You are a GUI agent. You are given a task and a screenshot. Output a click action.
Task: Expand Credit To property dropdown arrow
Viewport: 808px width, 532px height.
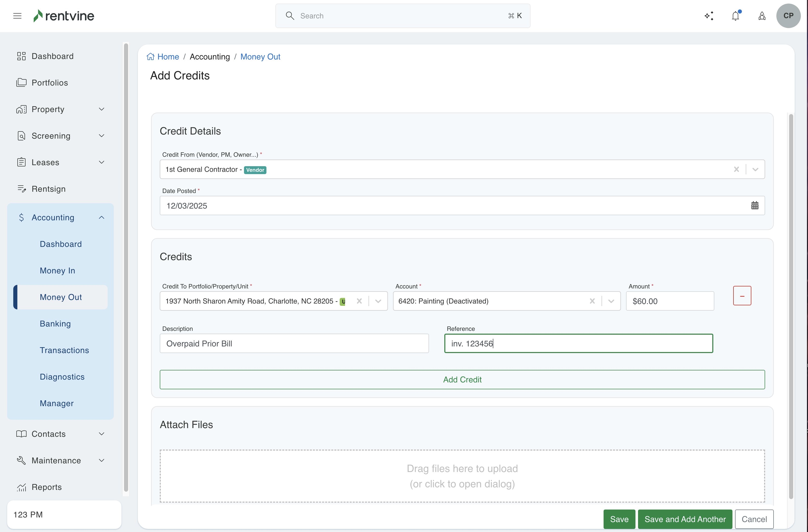click(x=378, y=301)
